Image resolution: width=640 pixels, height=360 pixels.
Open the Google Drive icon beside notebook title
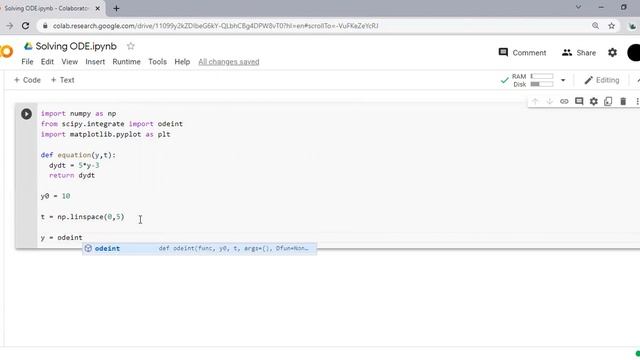28,46
